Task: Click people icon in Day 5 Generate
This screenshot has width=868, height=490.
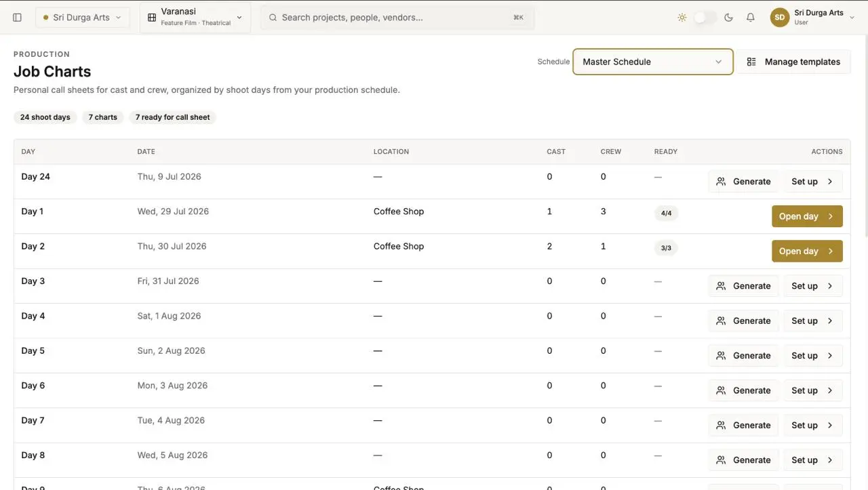Action: pos(721,356)
